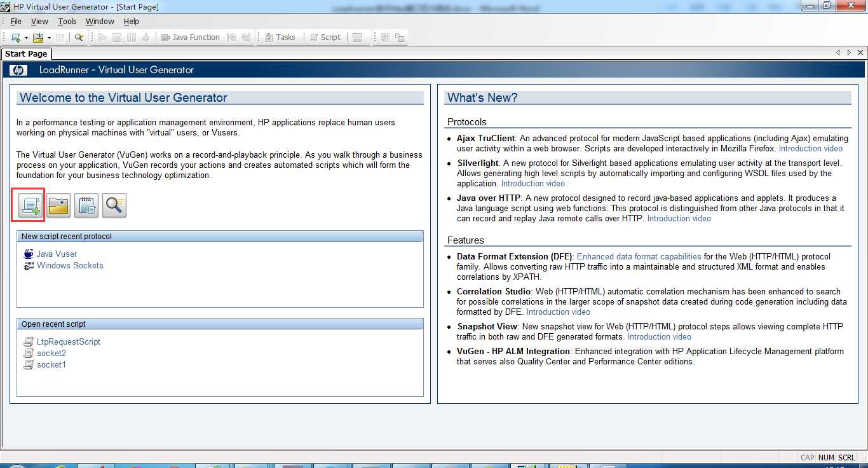The image size is (868, 468).
Task: Click the last cascade windows toolbar icon
Action: [x=400, y=38]
